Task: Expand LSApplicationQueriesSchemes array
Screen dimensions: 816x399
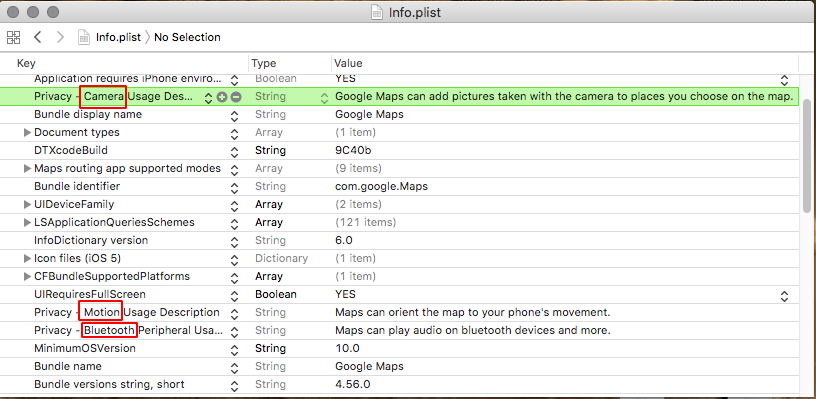Action: click(28, 223)
